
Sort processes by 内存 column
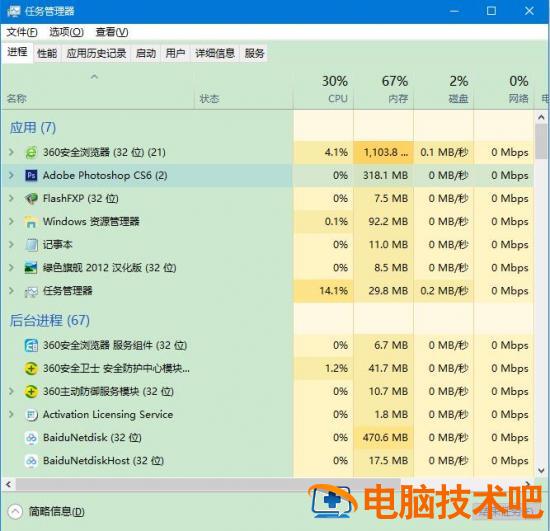(x=383, y=89)
